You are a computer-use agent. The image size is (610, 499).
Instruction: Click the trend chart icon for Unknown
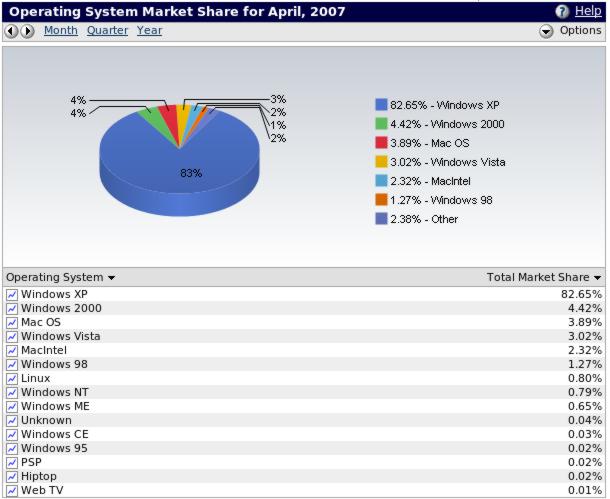(12, 421)
